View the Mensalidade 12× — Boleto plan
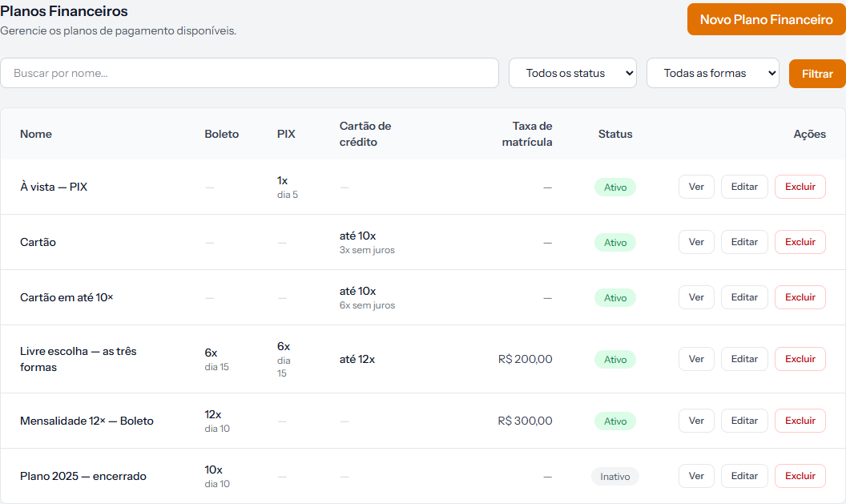Screen dimensions: 846x504 [x=696, y=421]
